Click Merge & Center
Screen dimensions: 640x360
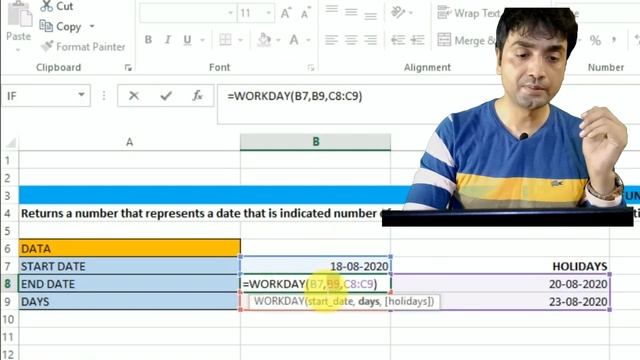[x=466, y=40]
